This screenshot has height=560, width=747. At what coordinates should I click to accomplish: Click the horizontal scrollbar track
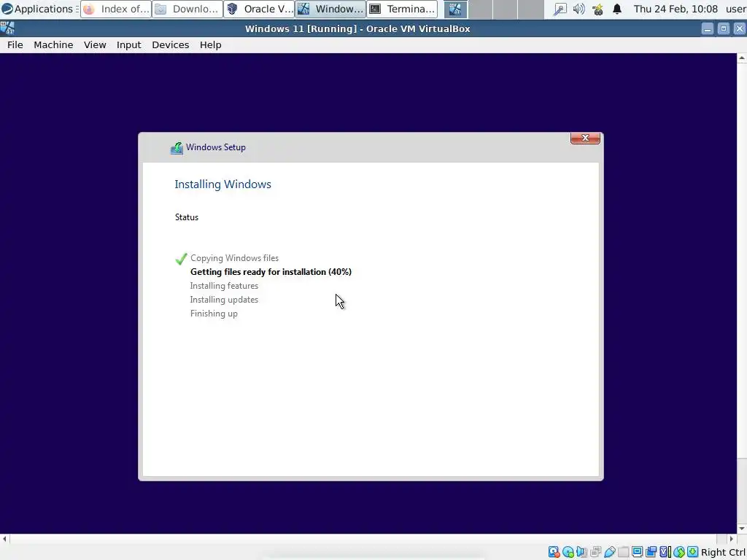(368, 539)
